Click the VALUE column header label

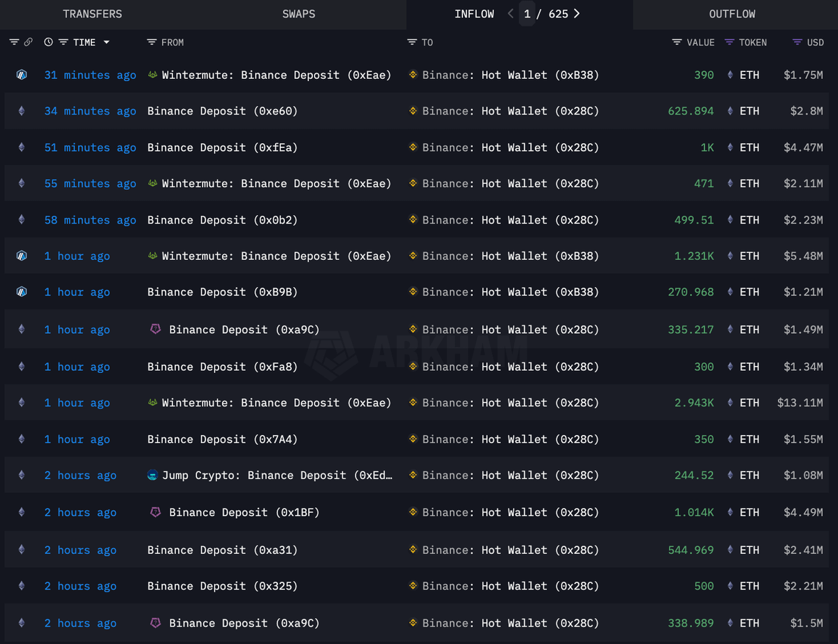700,43
